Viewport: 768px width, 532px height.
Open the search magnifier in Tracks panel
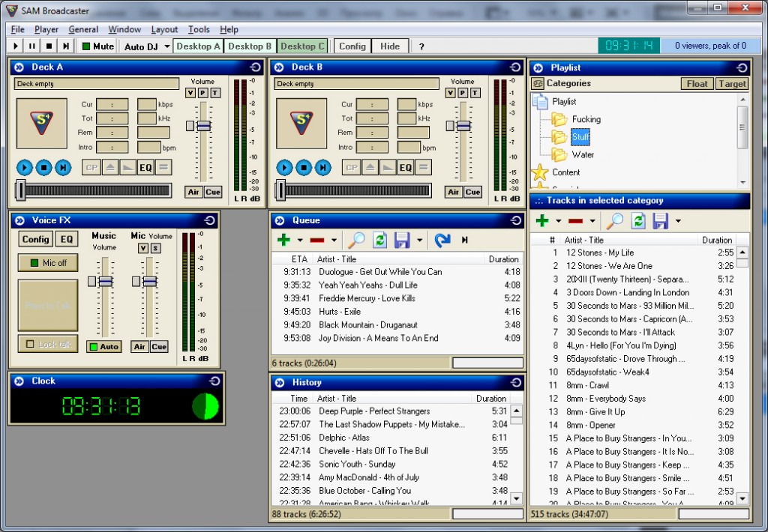click(615, 221)
